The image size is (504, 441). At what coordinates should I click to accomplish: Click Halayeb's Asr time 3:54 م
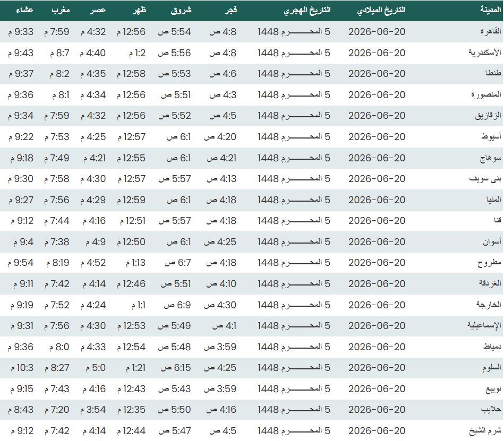point(93,410)
